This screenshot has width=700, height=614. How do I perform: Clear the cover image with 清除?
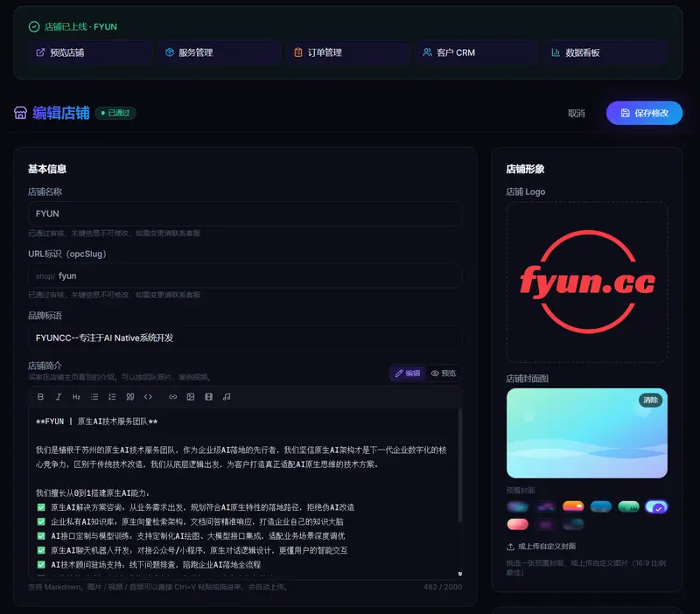(650, 400)
